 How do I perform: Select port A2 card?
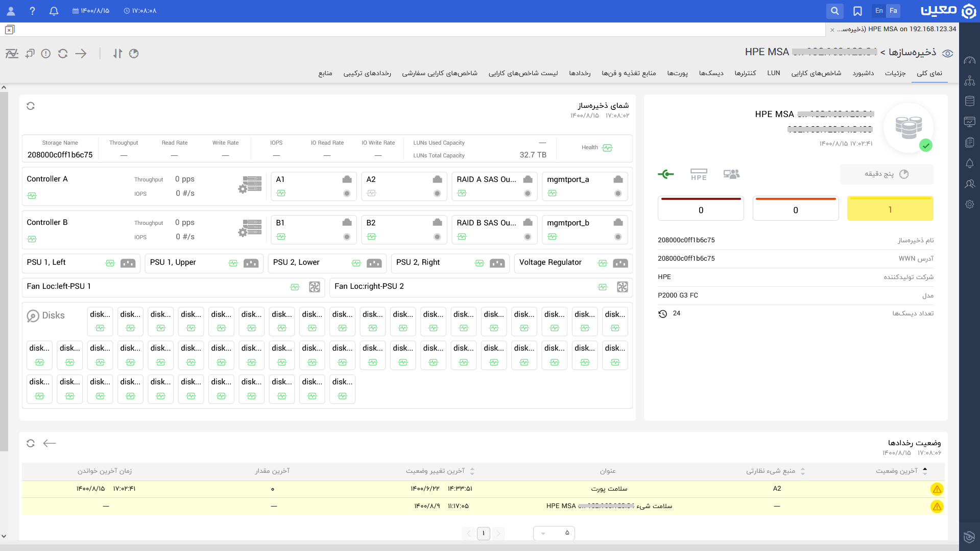(x=404, y=186)
